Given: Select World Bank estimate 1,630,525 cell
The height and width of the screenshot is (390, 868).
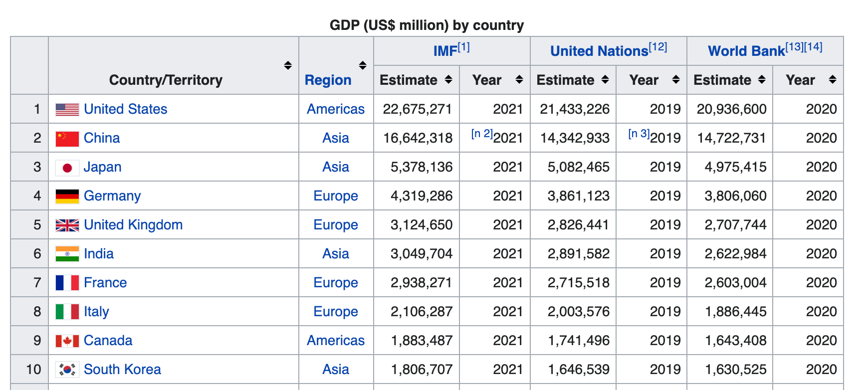Looking at the screenshot, I should click(x=730, y=370).
